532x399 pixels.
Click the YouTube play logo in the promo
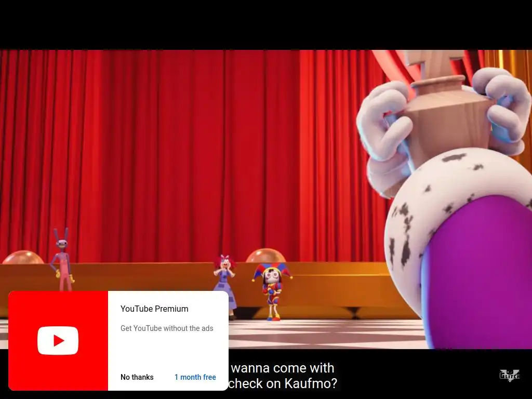(x=58, y=340)
